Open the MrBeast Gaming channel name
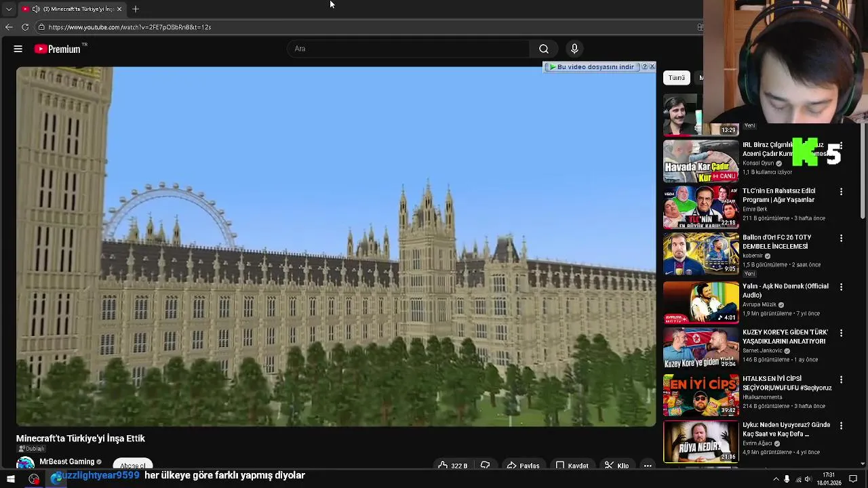Image resolution: width=868 pixels, height=488 pixels. (x=66, y=462)
